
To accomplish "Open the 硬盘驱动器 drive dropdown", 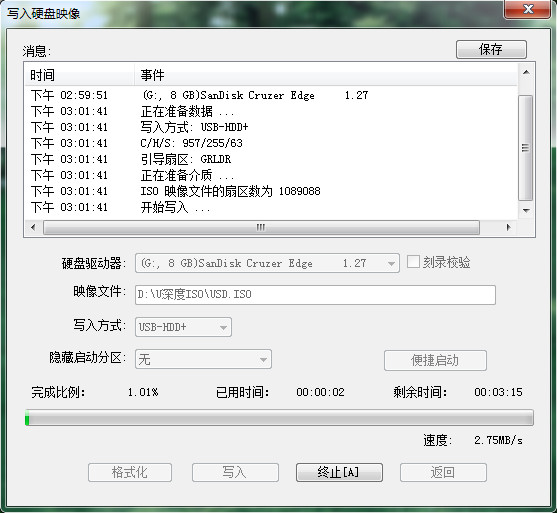I will pyautogui.click(x=267, y=263).
